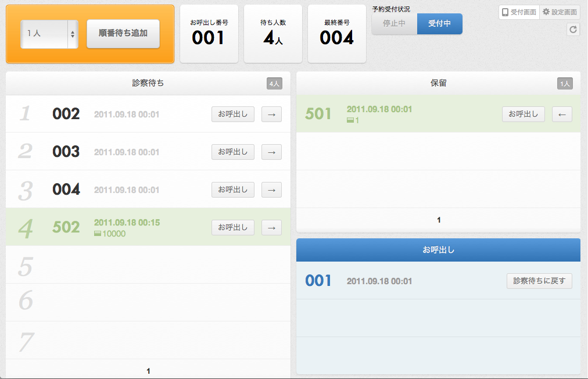This screenshot has height=379, width=588.
Task: Click the 最終番号 004 card
Action: tap(337, 34)
